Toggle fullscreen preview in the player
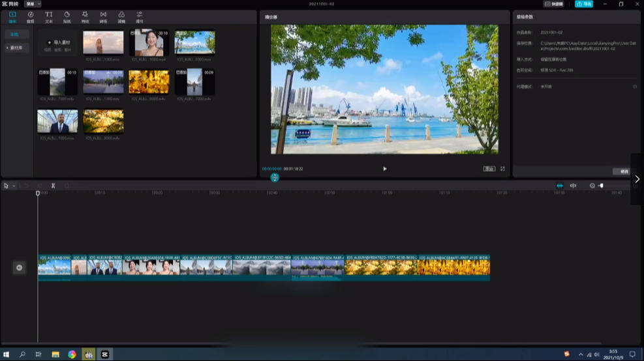 click(502, 169)
